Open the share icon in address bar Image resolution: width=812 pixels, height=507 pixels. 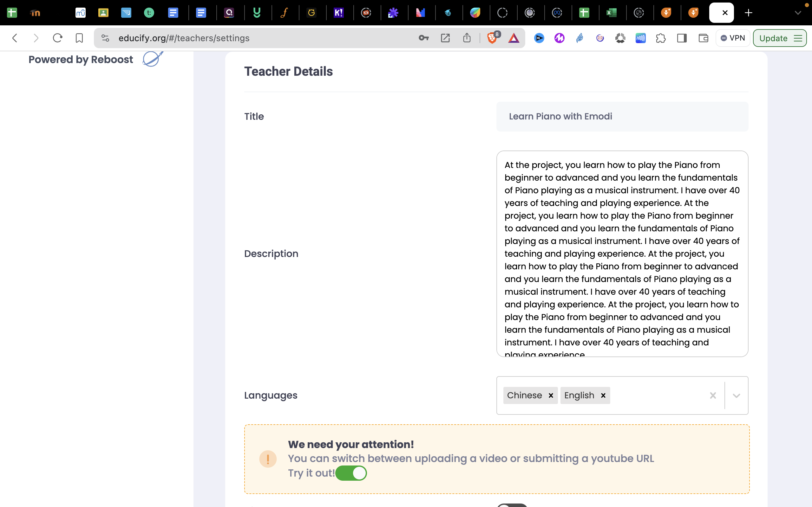467,38
